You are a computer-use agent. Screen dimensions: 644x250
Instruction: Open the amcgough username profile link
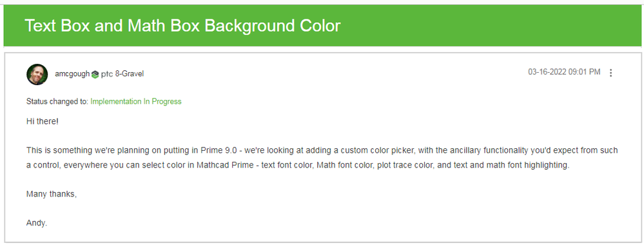(72, 74)
